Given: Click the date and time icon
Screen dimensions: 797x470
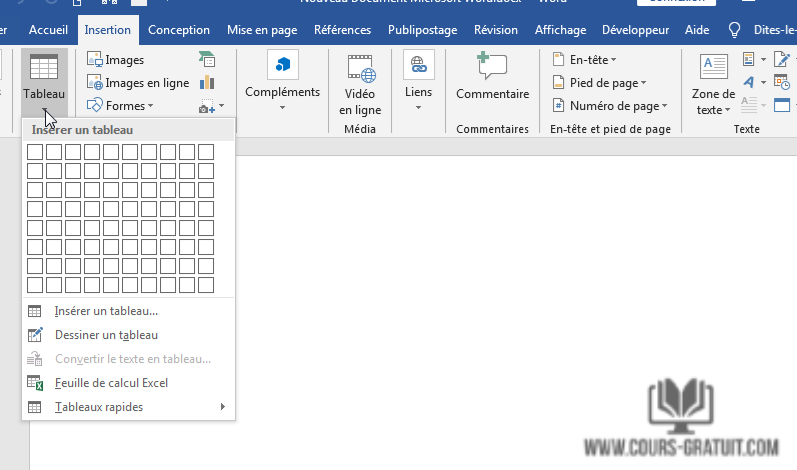Looking at the screenshot, I should [x=781, y=82].
